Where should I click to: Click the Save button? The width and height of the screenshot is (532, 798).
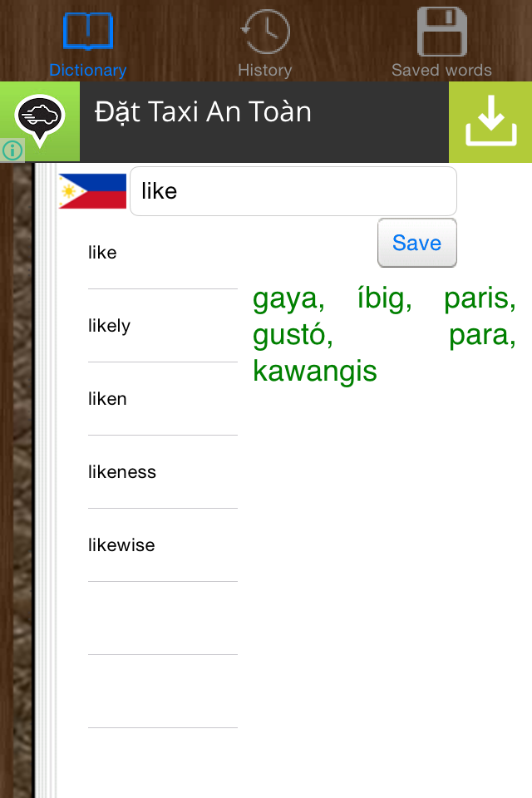[x=417, y=243]
